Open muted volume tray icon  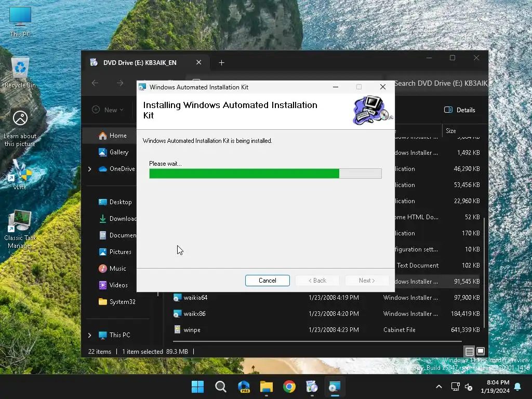(469, 387)
